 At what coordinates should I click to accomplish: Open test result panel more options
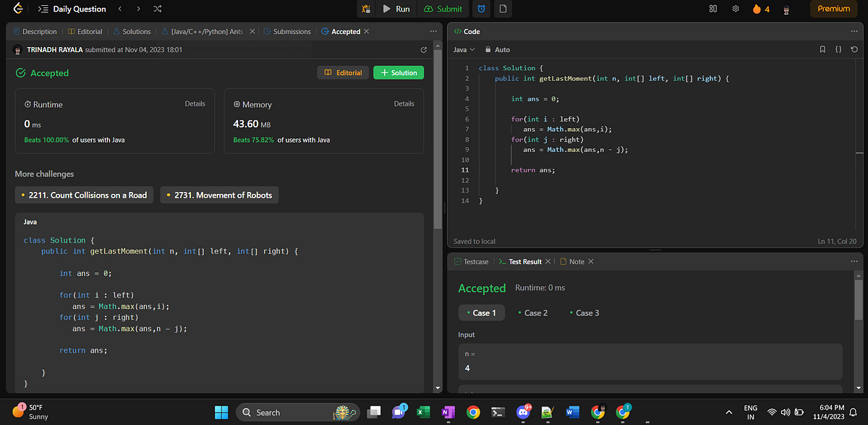(x=854, y=261)
